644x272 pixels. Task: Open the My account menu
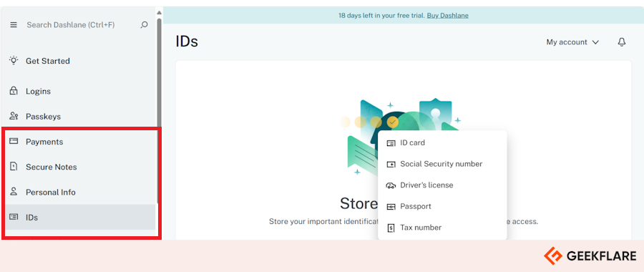click(x=572, y=42)
